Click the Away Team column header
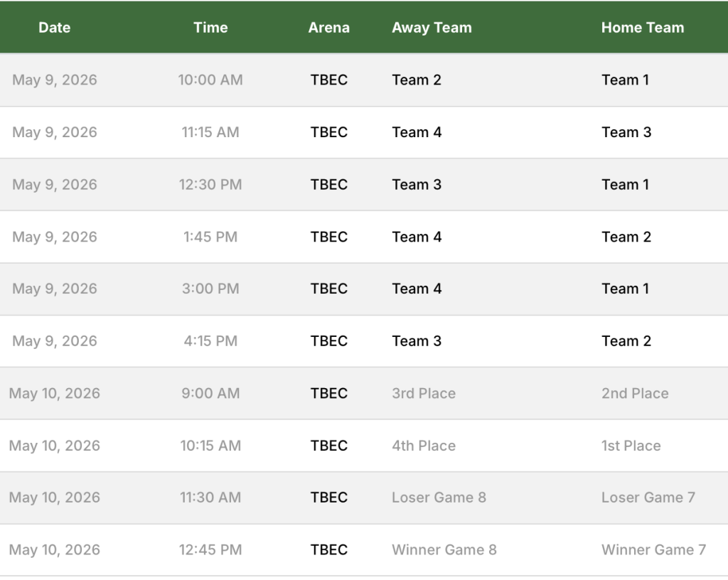This screenshot has width=728, height=580. pos(432,28)
